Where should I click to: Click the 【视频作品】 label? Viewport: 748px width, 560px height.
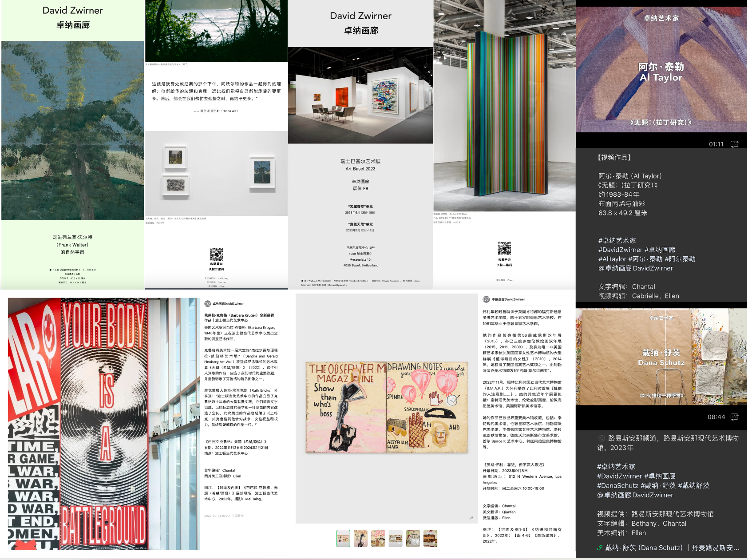coord(614,158)
